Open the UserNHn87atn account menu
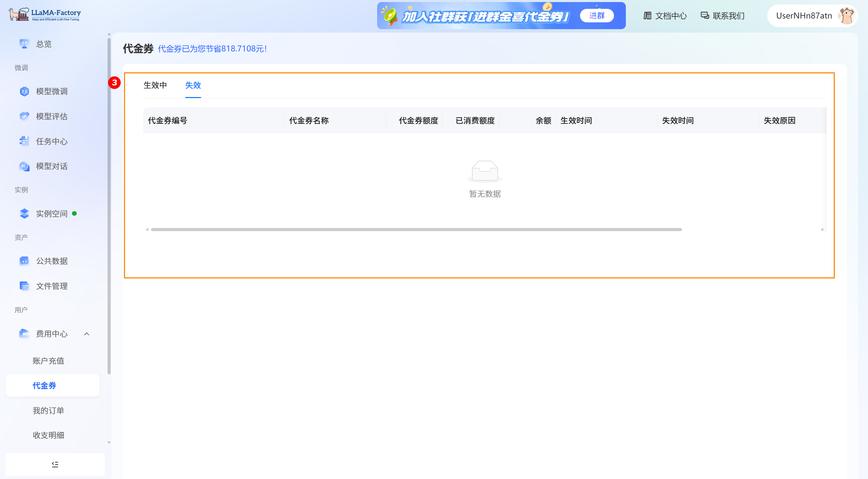868x479 pixels. coord(804,16)
